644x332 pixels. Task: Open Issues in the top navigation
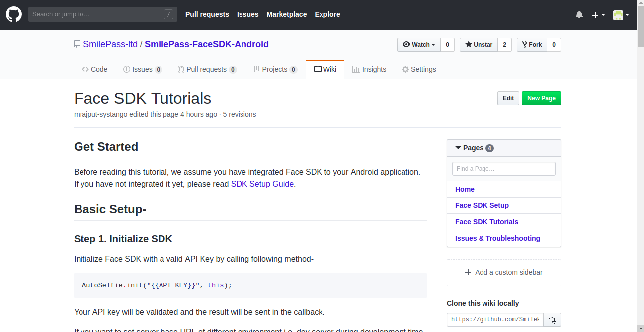[248, 14]
